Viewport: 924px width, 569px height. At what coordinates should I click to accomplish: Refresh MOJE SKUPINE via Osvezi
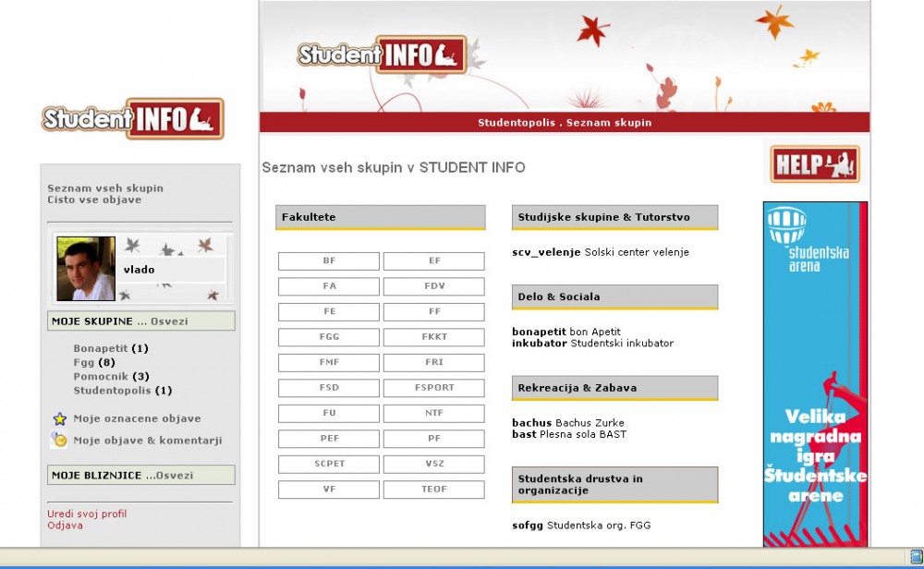(x=169, y=321)
